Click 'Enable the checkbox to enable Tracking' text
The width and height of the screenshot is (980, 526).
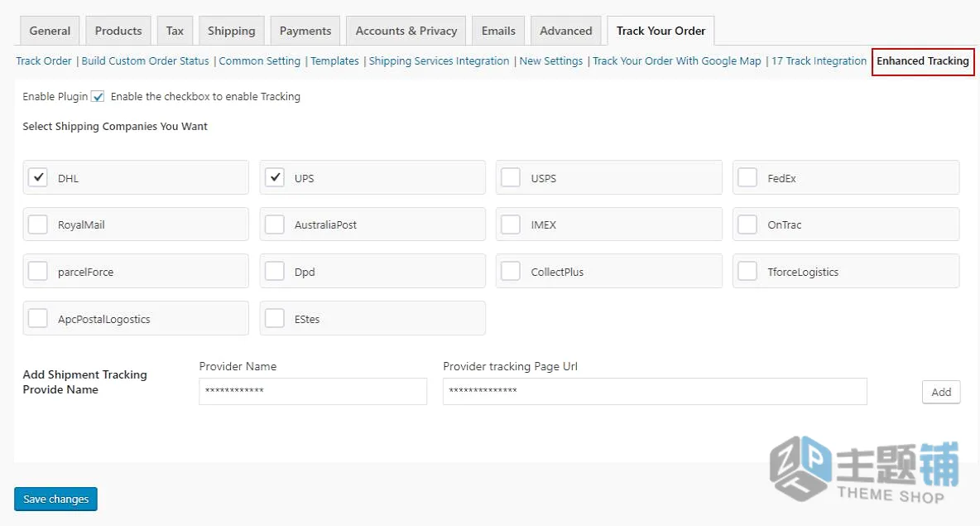point(205,96)
